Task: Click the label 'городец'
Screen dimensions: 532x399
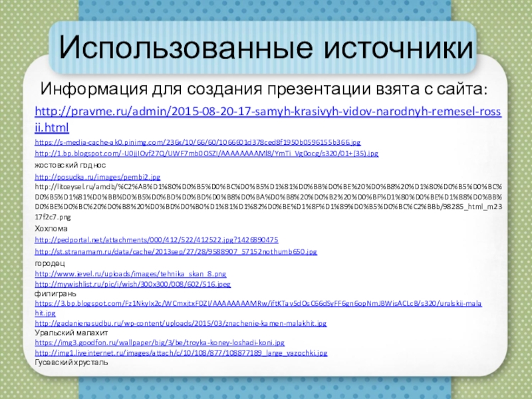Action: (x=49, y=263)
